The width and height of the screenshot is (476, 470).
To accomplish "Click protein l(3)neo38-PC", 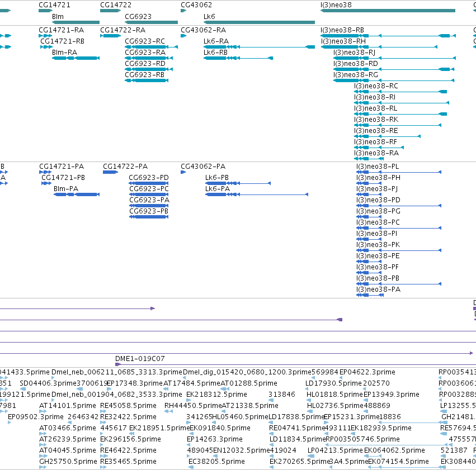I will pos(378,222).
